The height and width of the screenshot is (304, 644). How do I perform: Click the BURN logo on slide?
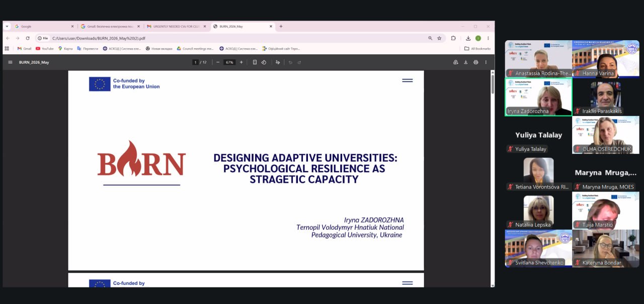tap(141, 158)
